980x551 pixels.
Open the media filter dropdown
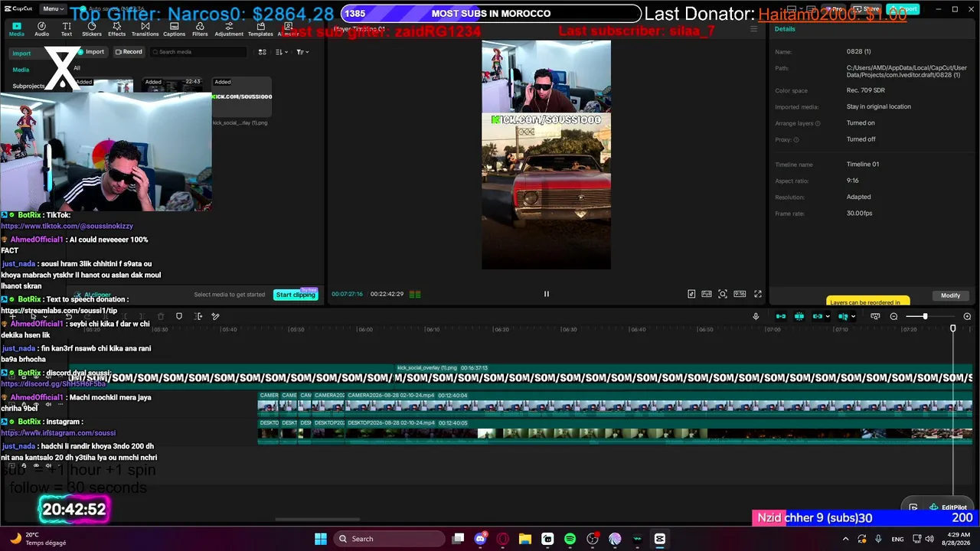point(302,52)
